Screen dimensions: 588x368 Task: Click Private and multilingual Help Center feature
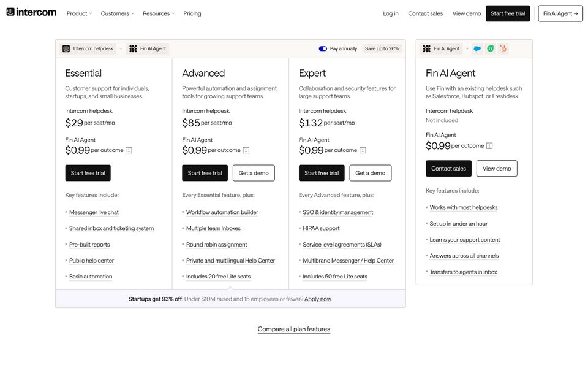(x=231, y=261)
